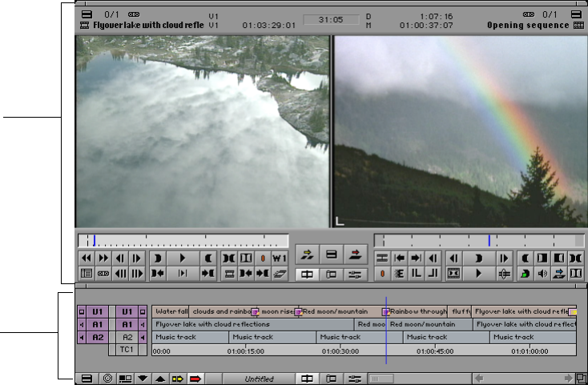Click the green Lift icon in record toolbar
Viewport: 588px width, 385px height.
(525, 274)
